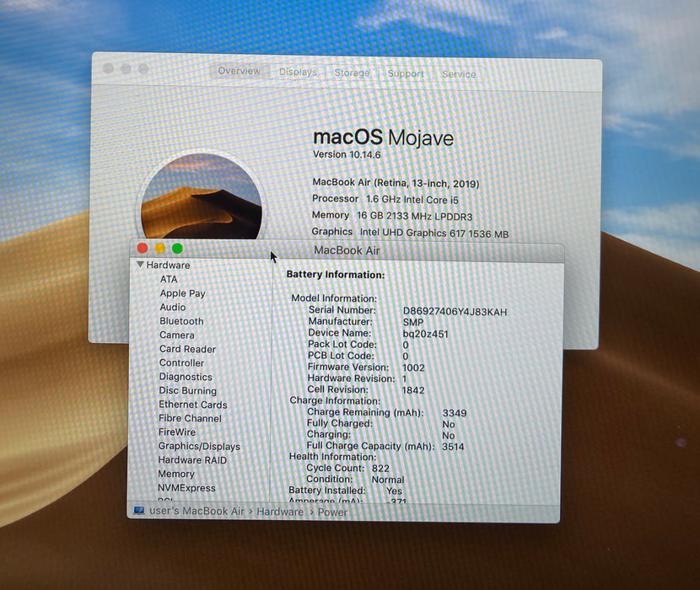Select Fibre Channel in the sidebar

point(190,418)
